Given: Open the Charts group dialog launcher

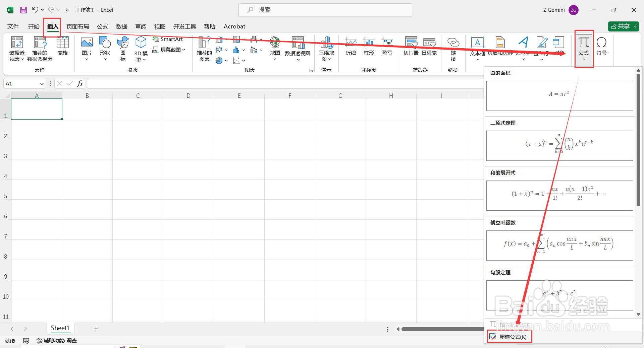Looking at the screenshot, I should [x=311, y=71].
